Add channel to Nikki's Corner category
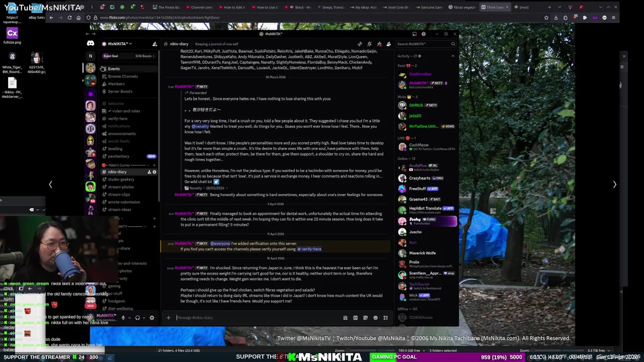 tap(154, 165)
